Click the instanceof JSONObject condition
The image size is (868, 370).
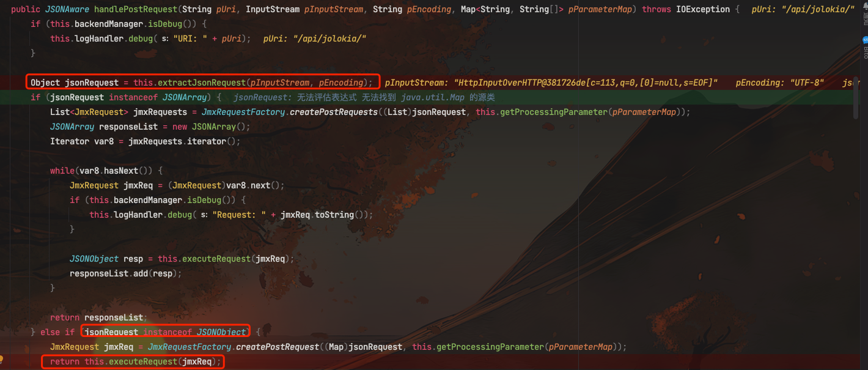point(194,332)
